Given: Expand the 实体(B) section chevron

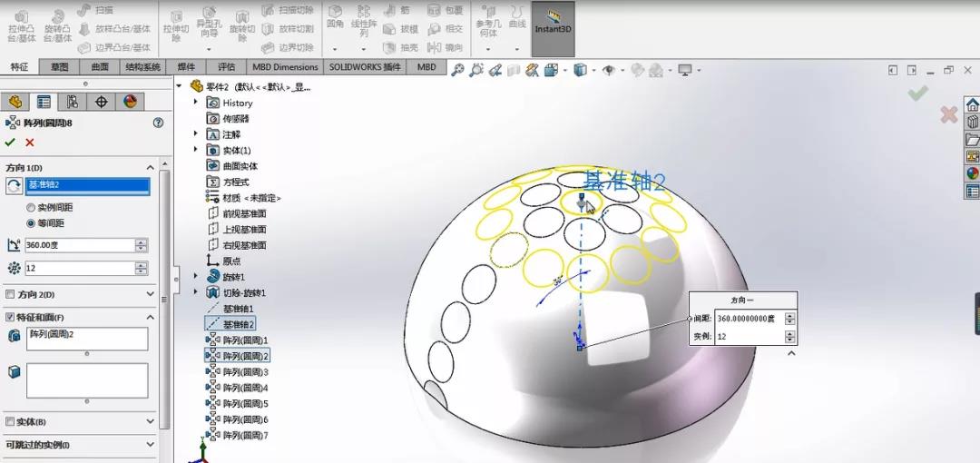Looking at the screenshot, I should (150, 422).
